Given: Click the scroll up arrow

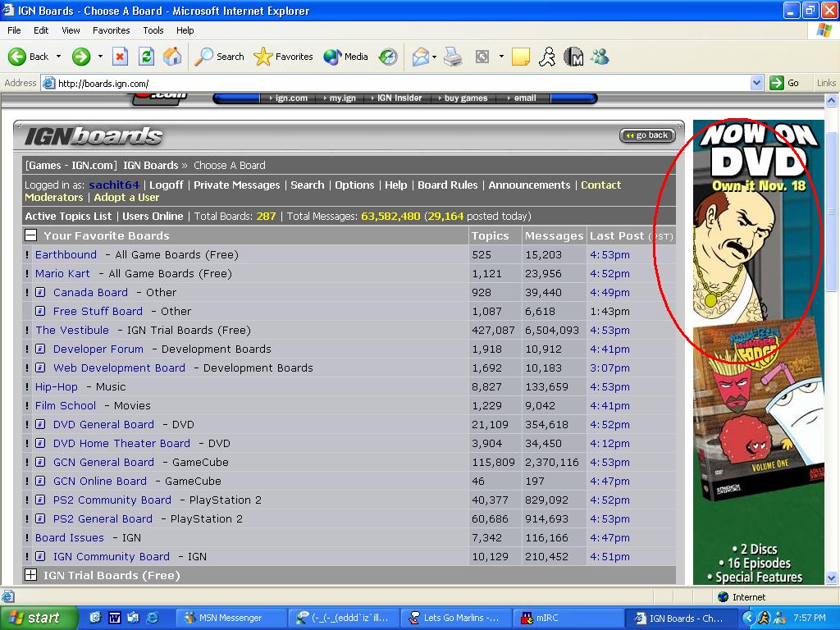Looking at the screenshot, I should (832, 100).
